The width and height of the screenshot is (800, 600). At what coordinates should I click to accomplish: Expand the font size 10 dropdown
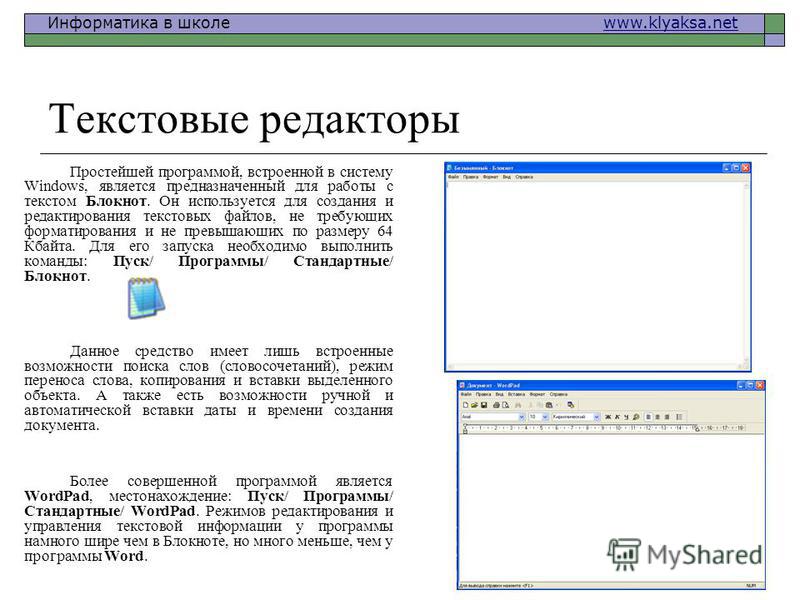tap(545, 417)
